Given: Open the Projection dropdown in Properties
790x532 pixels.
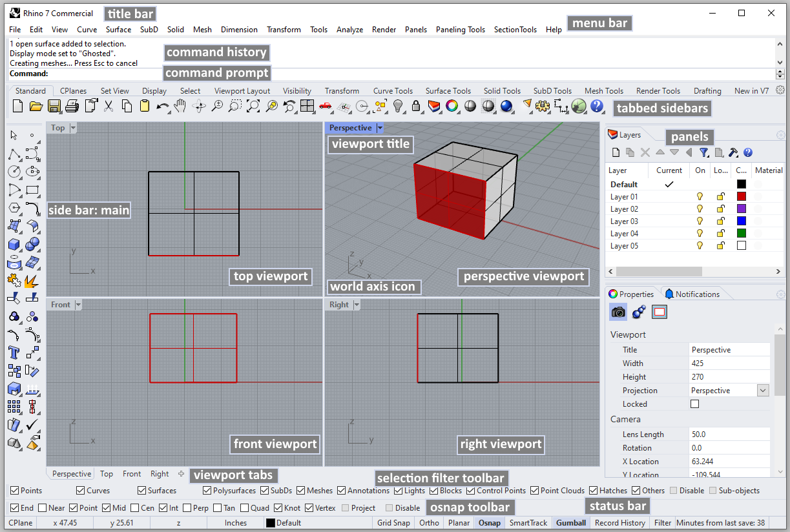Looking at the screenshot, I should [x=763, y=391].
